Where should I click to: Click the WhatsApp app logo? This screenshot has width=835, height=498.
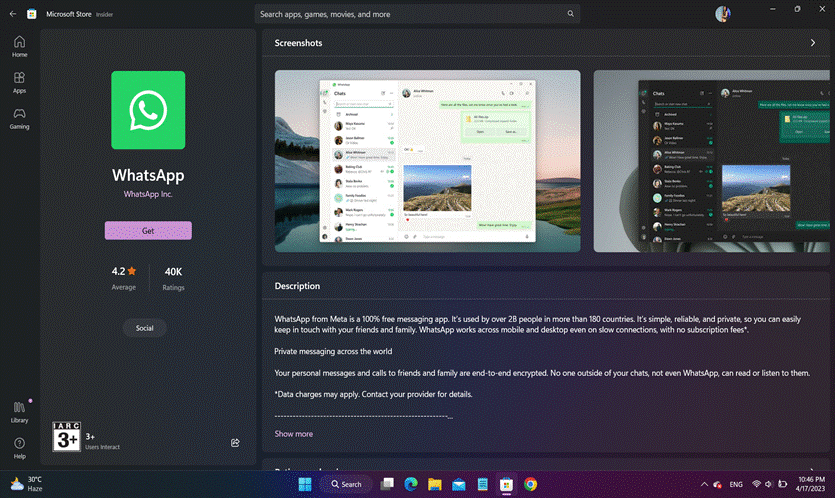pyautogui.click(x=148, y=110)
